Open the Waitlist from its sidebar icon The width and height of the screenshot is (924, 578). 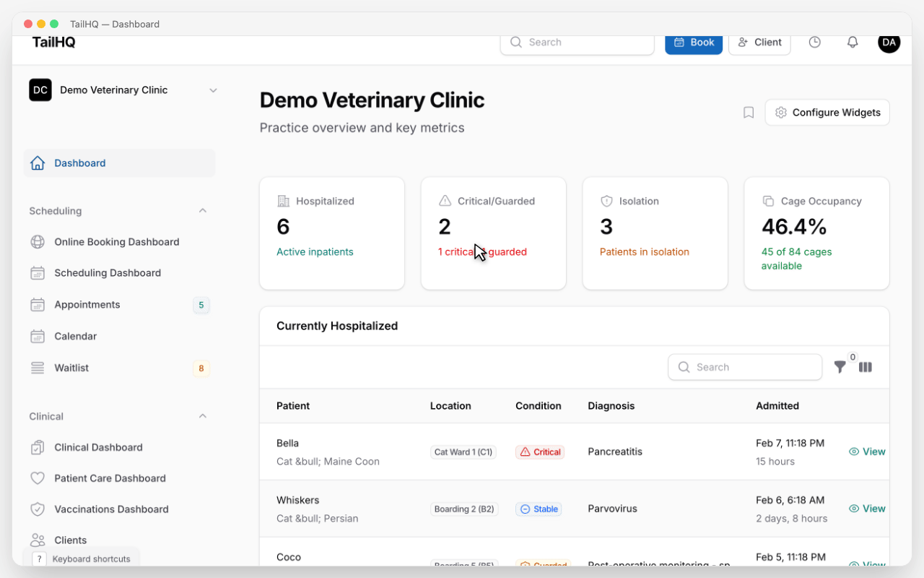click(x=38, y=368)
